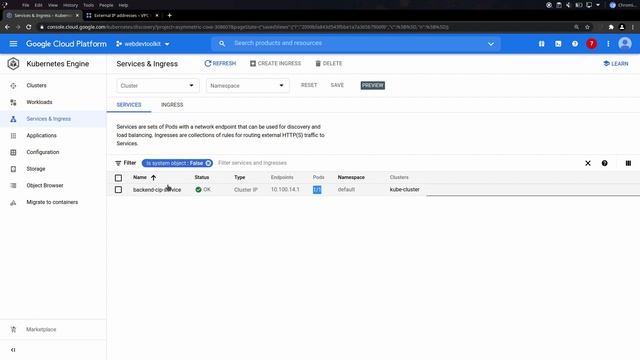640x360 pixels.
Task: Open the Clusters page
Action: tap(36, 86)
